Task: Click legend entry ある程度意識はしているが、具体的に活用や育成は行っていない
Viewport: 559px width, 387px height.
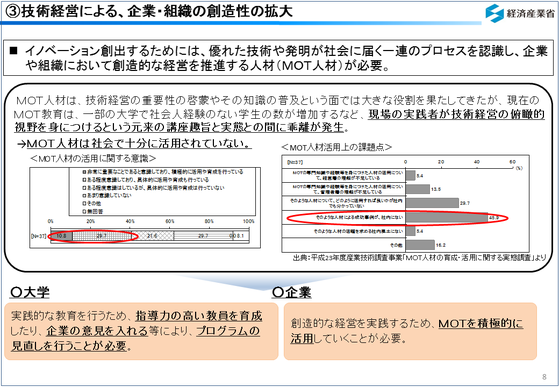Action: point(153,187)
